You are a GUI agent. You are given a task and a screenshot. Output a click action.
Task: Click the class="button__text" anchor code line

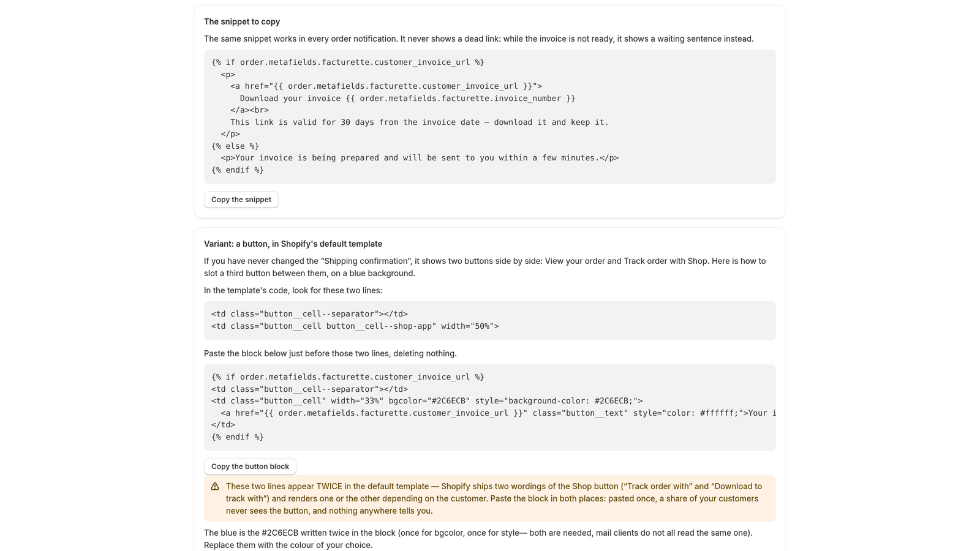[498, 413]
